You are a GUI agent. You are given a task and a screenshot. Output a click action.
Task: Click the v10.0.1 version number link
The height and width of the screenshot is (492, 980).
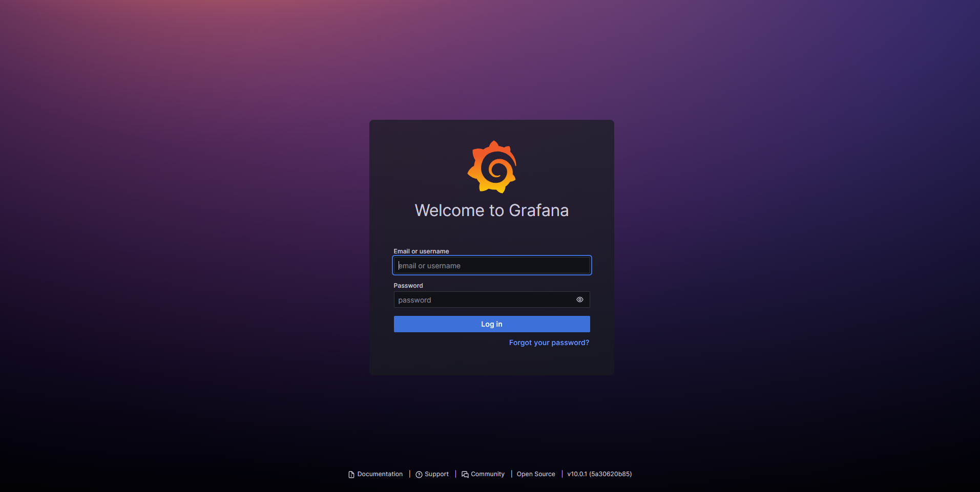pyautogui.click(x=577, y=474)
